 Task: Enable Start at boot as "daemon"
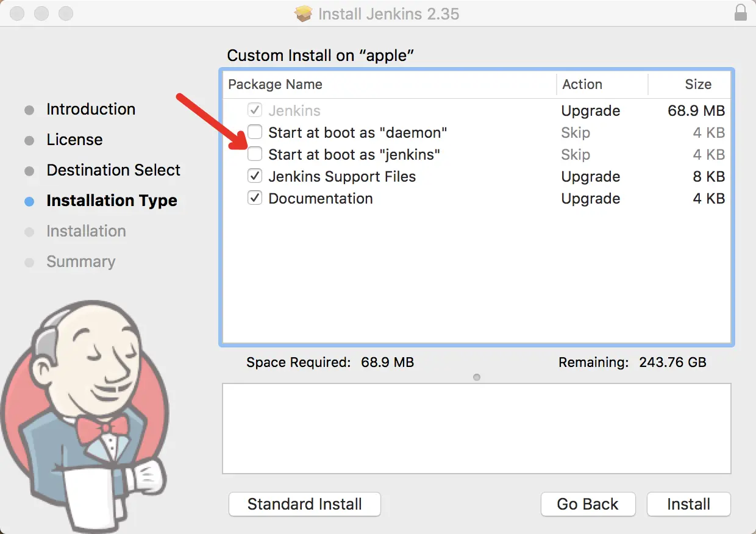pyautogui.click(x=255, y=132)
